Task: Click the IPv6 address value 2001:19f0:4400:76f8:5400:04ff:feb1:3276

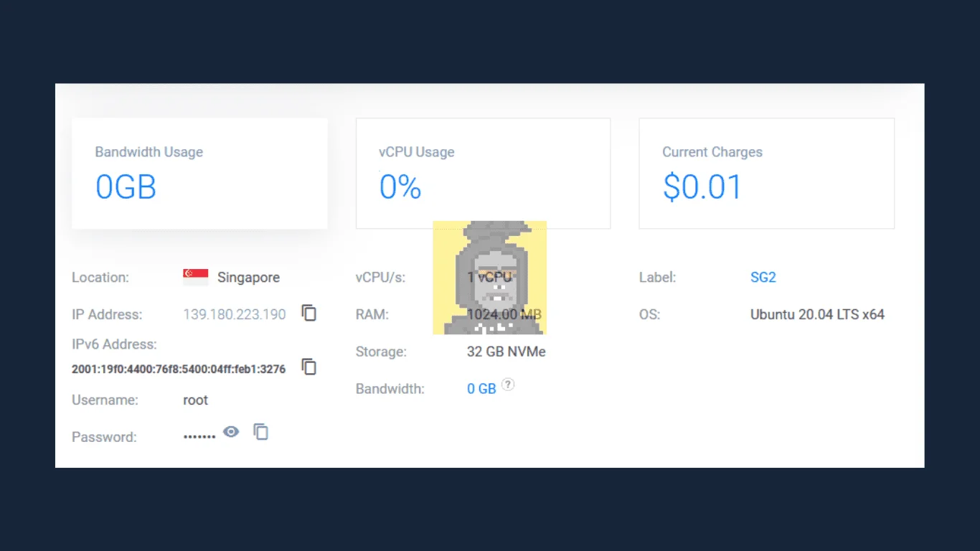Action: click(x=179, y=369)
